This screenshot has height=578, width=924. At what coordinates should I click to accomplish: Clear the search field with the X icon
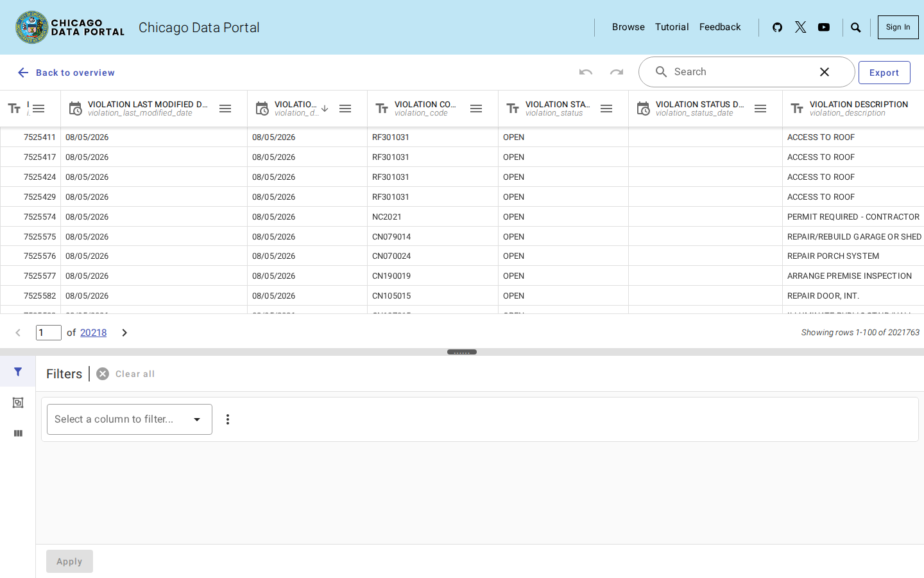[x=825, y=72]
